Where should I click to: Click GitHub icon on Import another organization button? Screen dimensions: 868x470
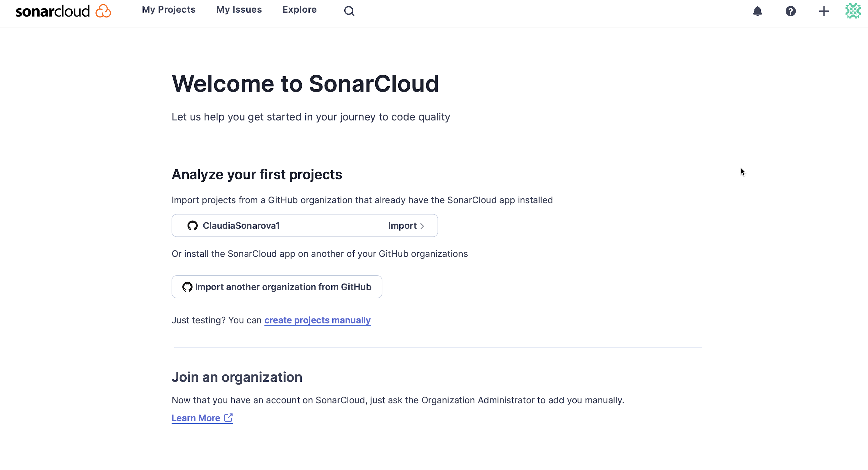[x=187, y=287]
